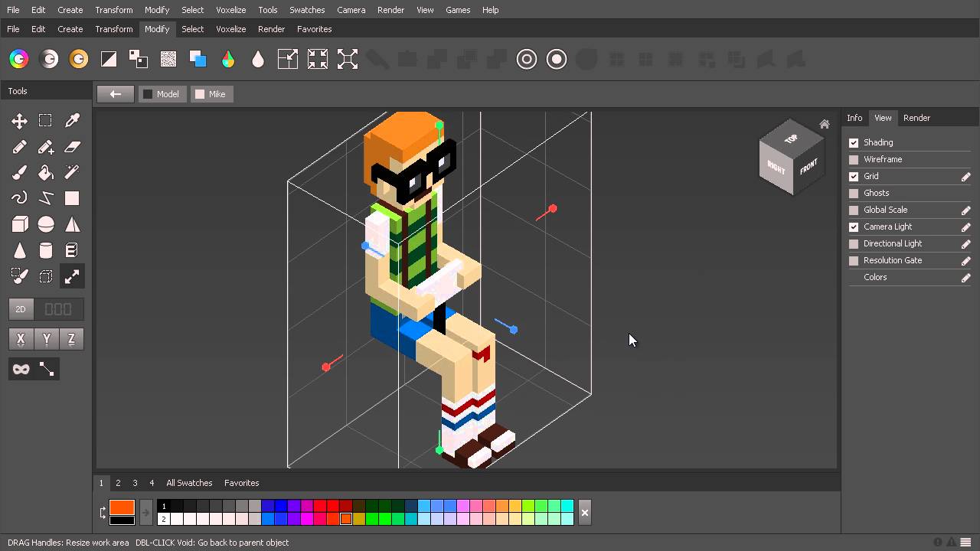Enable the Global Scale checkbox
This screenshot has width=980, height=551.
(854, 210)
